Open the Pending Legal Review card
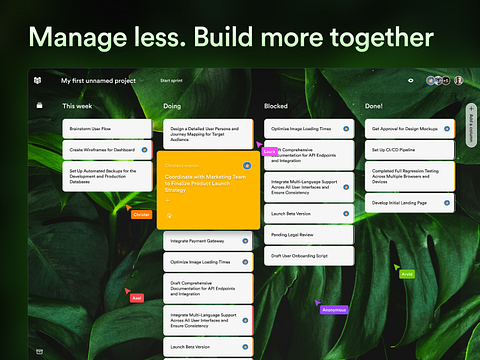The height and width of the screenshot is (360, 480). tap(309, 235)
